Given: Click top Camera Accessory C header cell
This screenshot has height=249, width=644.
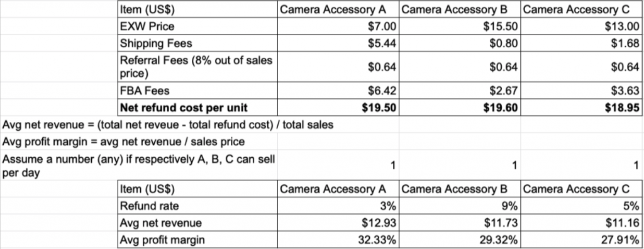Looking at the screenshot, I should click(x=581, y=9).
